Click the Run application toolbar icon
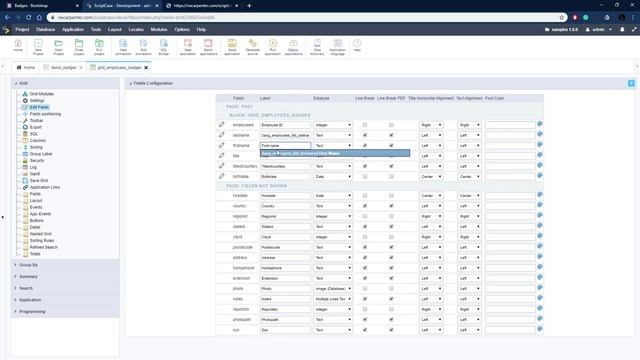The width and height of the screenshot is (640, 360). (x=273, y=47)
